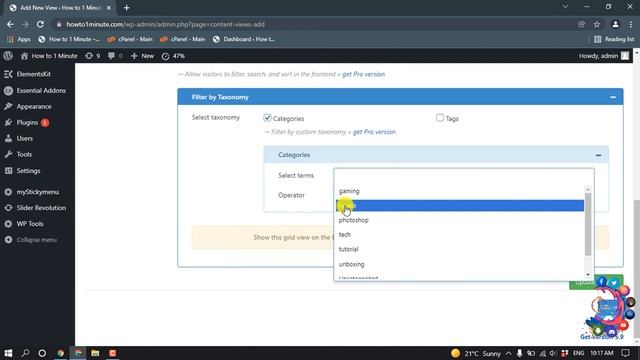Screen dimensions: 640x360
Task: Open the Dashboard · How t... bookmark
Action: [x=244, y=39]
